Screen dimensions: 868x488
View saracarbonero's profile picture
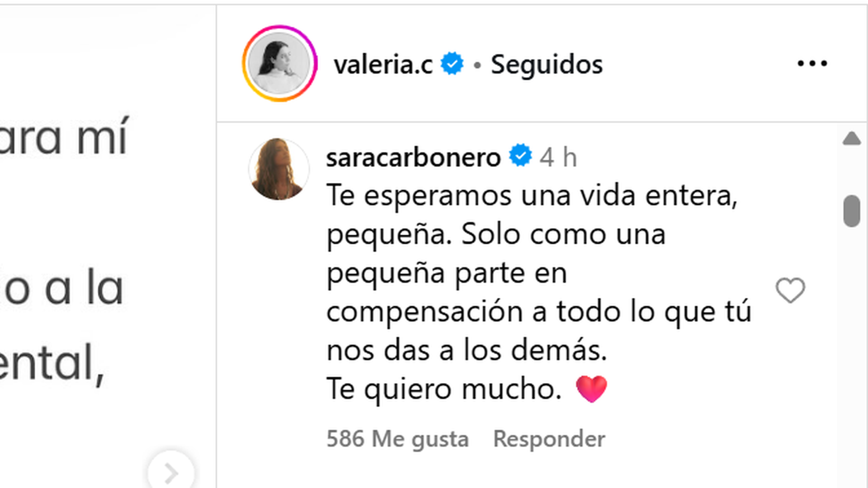click(278, 169)
